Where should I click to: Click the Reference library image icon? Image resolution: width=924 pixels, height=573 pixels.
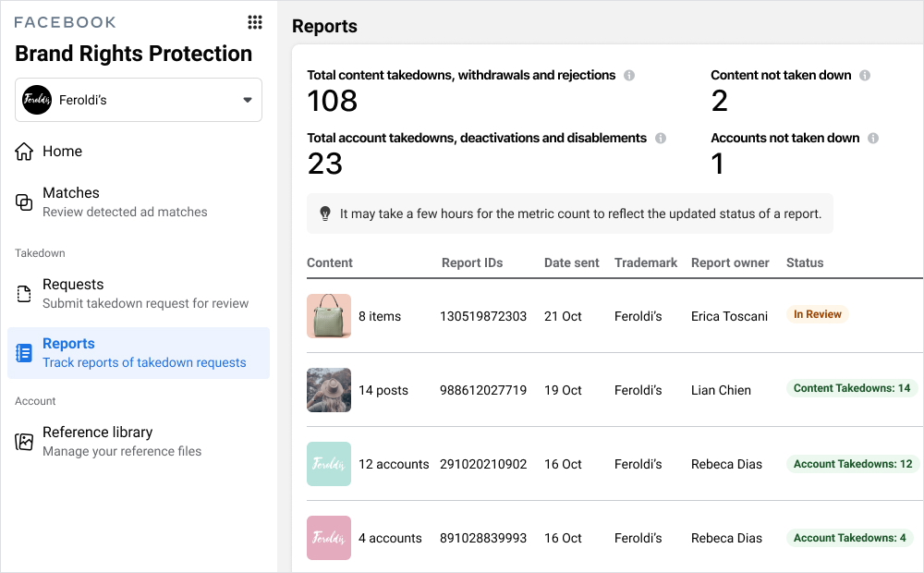24,442
